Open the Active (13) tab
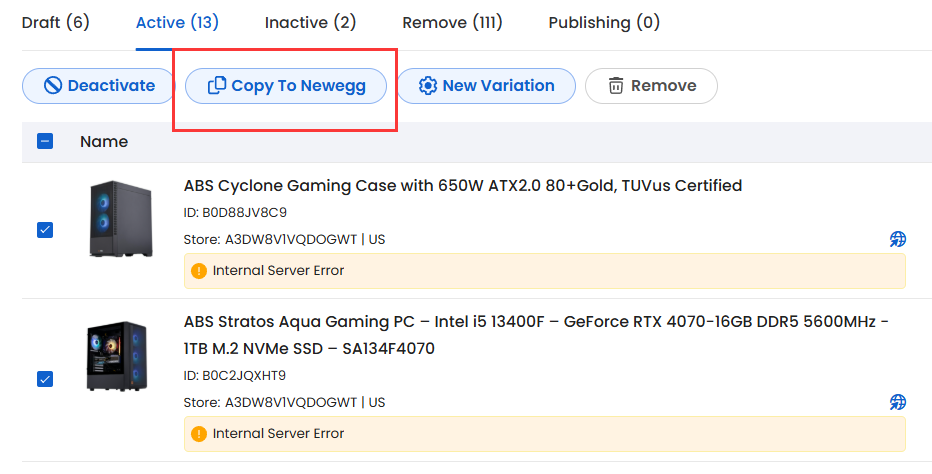This screenshot has height=474, width=932. coord(177,23)
